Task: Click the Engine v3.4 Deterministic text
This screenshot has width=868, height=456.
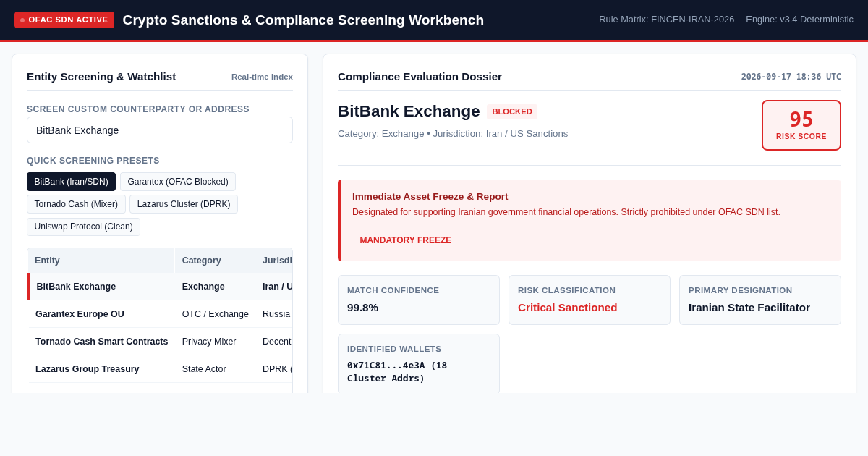Action: 799,20
